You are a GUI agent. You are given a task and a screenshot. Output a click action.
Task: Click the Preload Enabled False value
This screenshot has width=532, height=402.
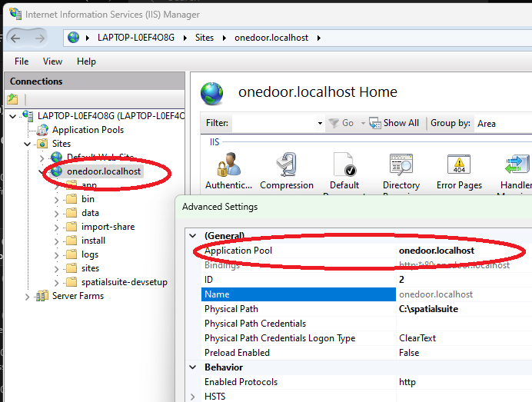(x=409, y=353)
